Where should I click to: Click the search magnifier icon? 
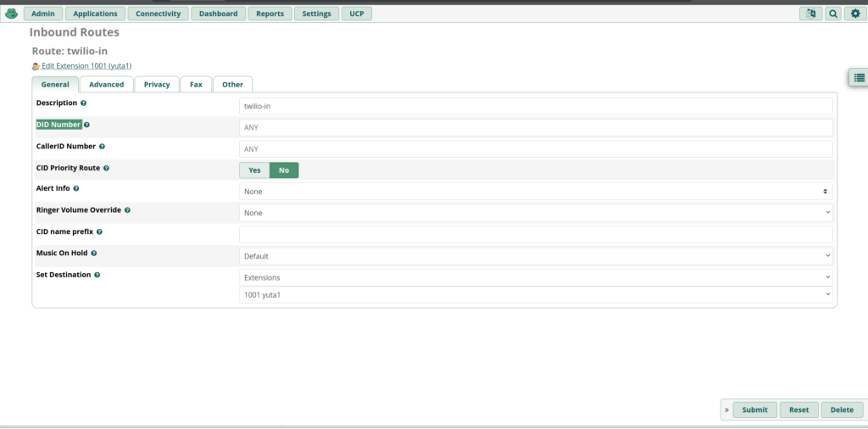(833, 14)
